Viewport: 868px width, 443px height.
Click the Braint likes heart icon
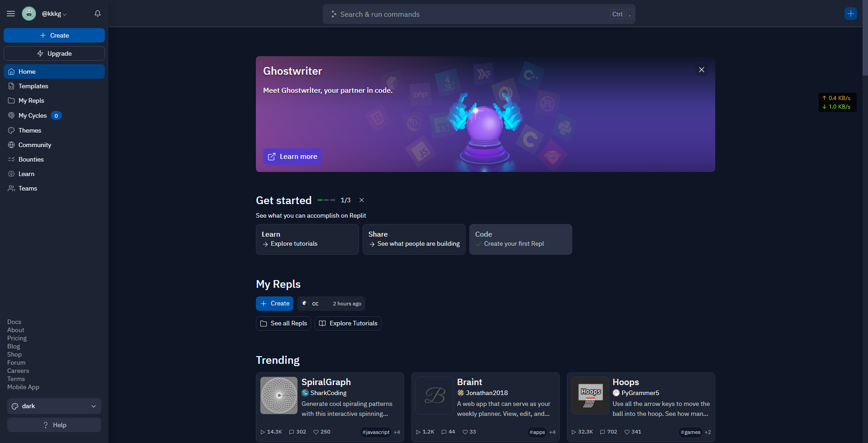coord(465,432)
